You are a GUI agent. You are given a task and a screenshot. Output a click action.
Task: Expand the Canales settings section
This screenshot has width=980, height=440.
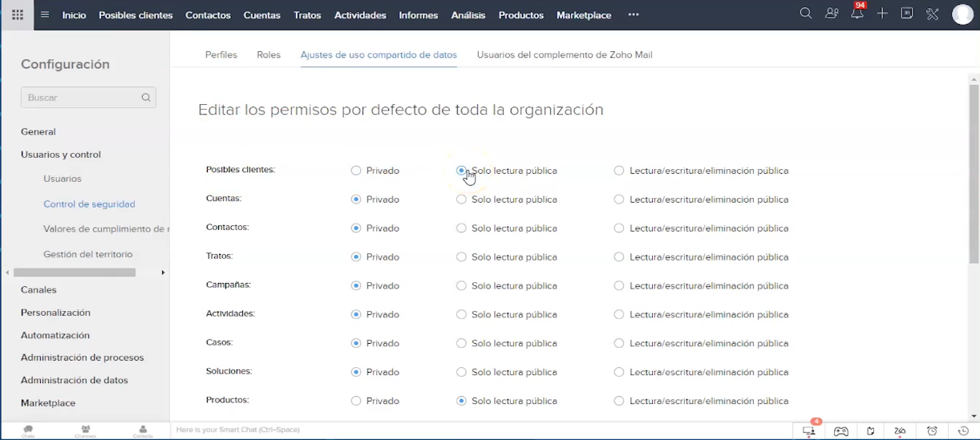click(x=38, y=290)
